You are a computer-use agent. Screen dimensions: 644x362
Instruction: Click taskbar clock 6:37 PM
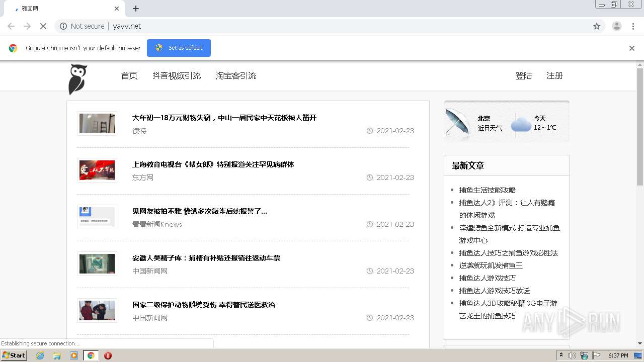[x=618, y=355]
